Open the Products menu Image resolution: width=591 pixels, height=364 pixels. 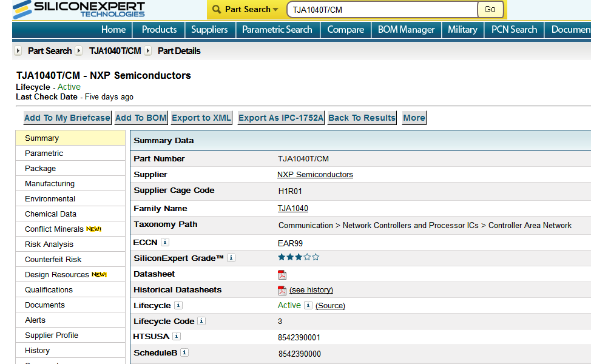159,29
